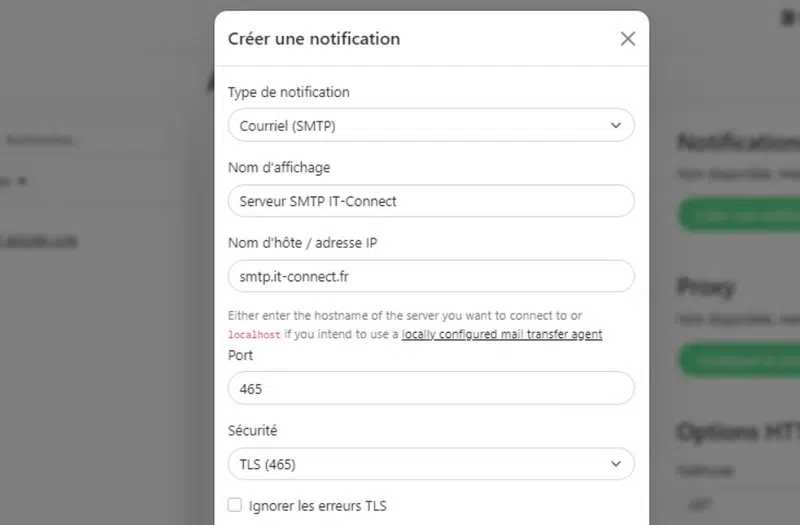Focus the smtp.it-connect.fr hostname field

(430, 275)
